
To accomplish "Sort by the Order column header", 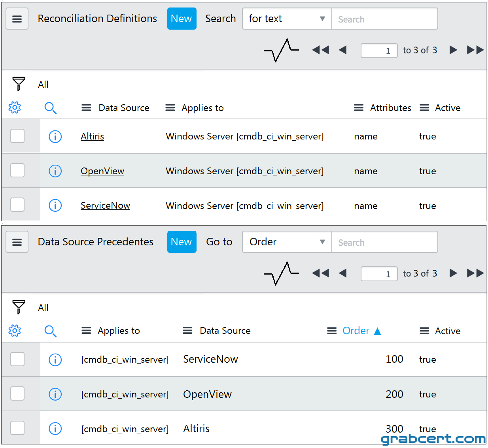I will point(356,331).
